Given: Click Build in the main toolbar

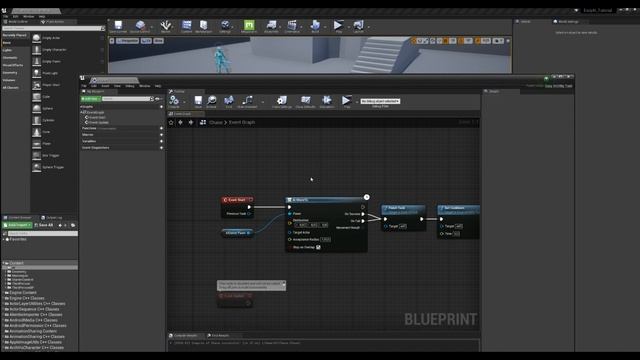Looking at the screenshot, I should coord(315,27).
